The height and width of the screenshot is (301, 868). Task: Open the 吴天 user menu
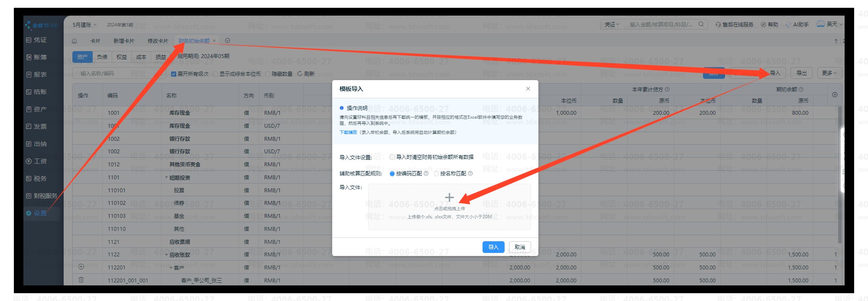pyautogui.click(x=829, y=24)
